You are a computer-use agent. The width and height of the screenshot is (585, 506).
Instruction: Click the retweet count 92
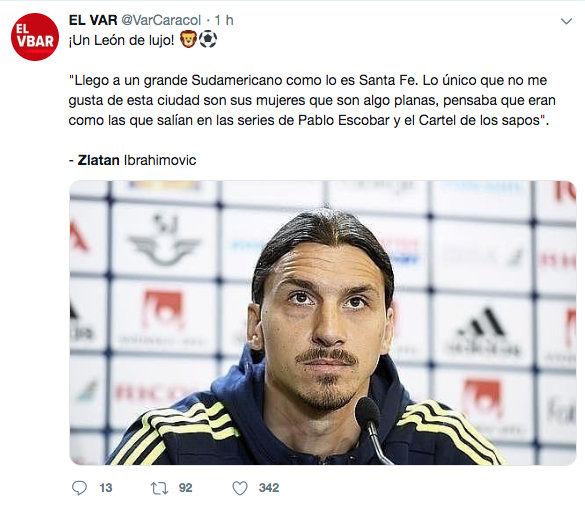click(x=185, y=488)
